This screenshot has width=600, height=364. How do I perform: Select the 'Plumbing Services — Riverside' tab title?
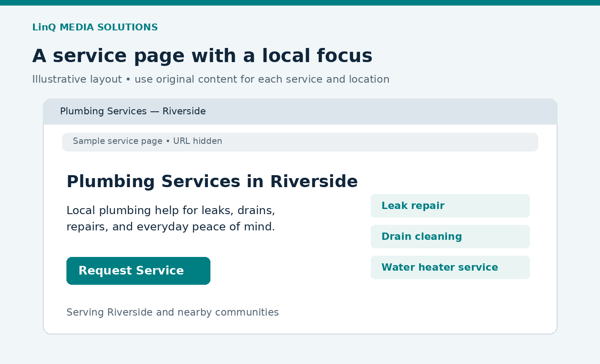pyautogui.click(x=133, y=111)
